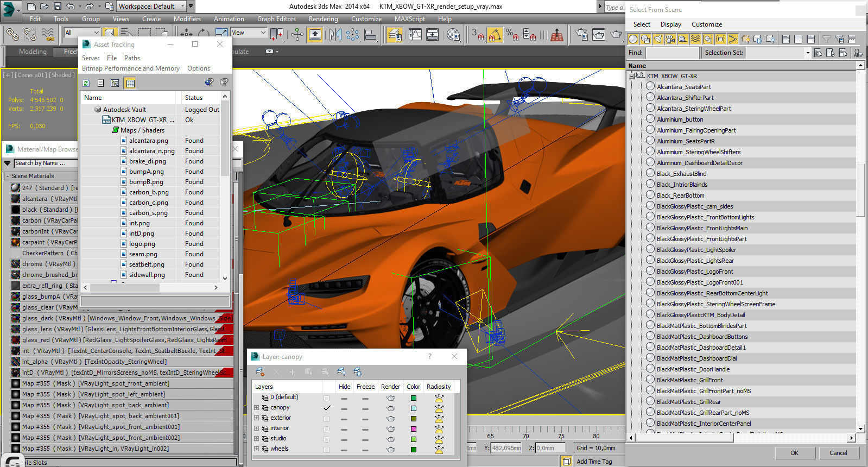Click the Unlink Selection icon
This screenshot has width=868, height=467.
pos(30,35)
